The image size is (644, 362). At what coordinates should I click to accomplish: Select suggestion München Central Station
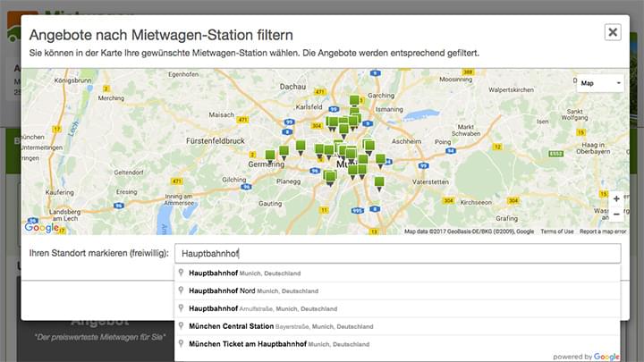(x=397, y=326)
